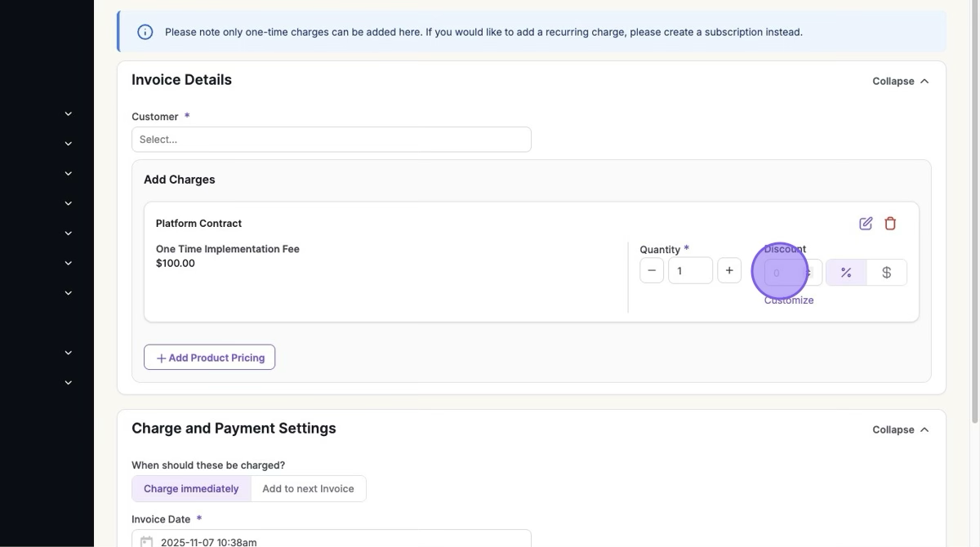
Task: Decrease quantity with the minus button
Action: [652, 271]
